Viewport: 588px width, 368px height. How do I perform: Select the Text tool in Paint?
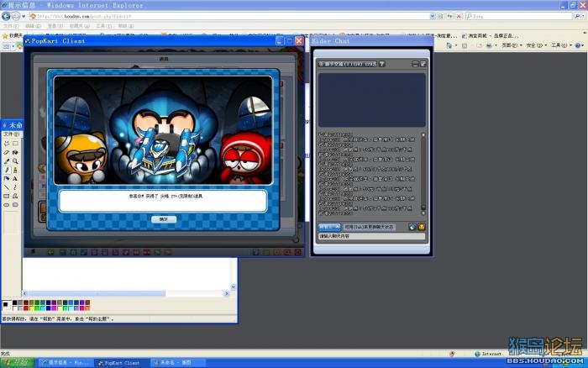[x=15, y=179]
